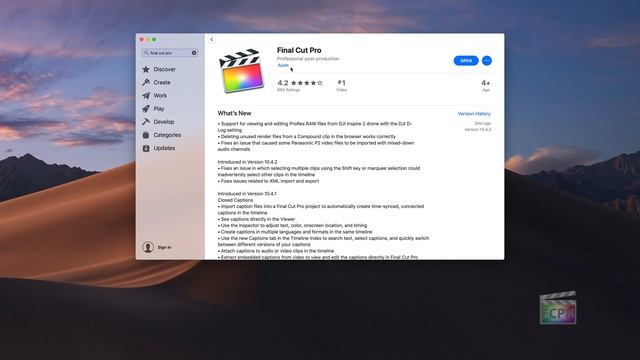Select the Work label
The height and width of the screenshot is (360, 640).
point(160,96)
